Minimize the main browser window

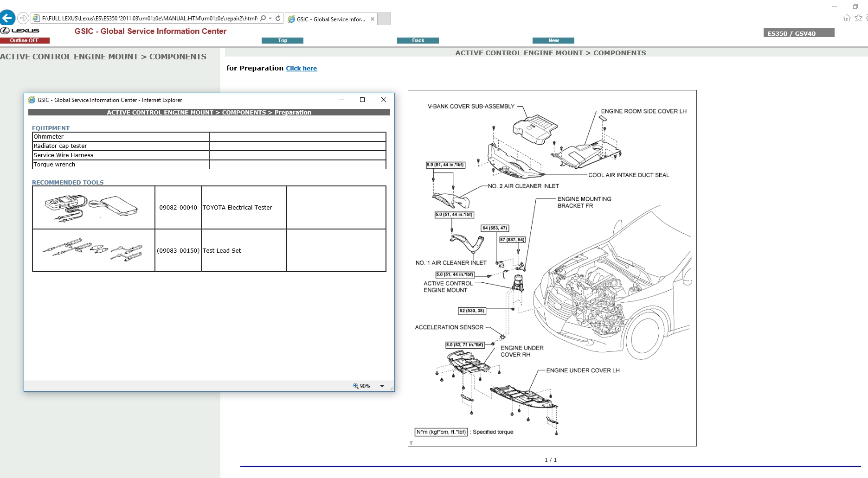point(835,6)
